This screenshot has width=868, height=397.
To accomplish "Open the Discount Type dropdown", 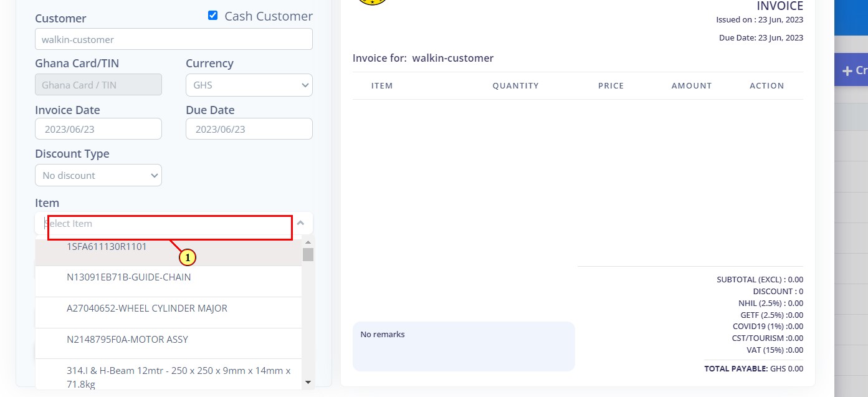I will pyautogui.click(x=98, y=175).
